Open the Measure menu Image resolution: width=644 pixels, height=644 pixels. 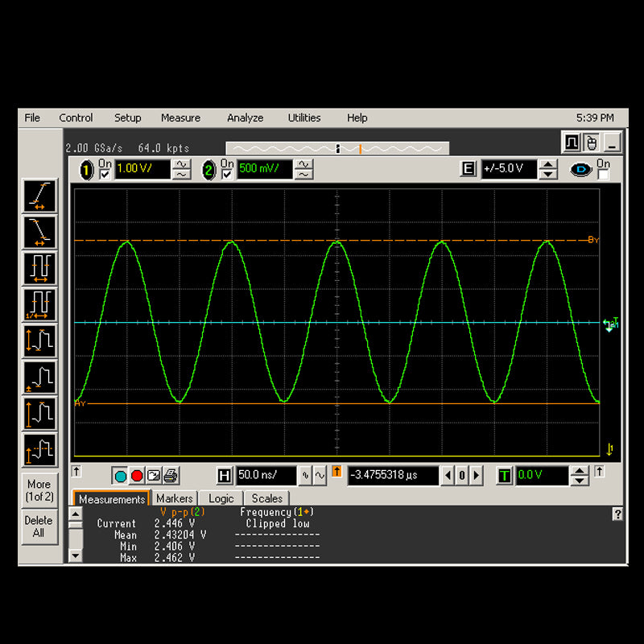tap(180, 118)
